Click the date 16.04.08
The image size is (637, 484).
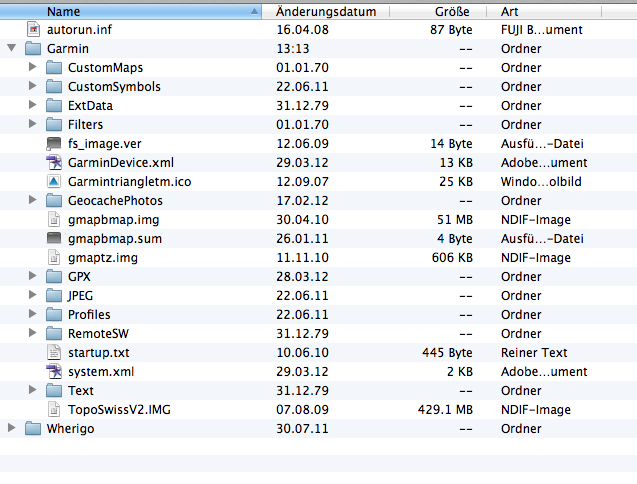coord(302,30)
